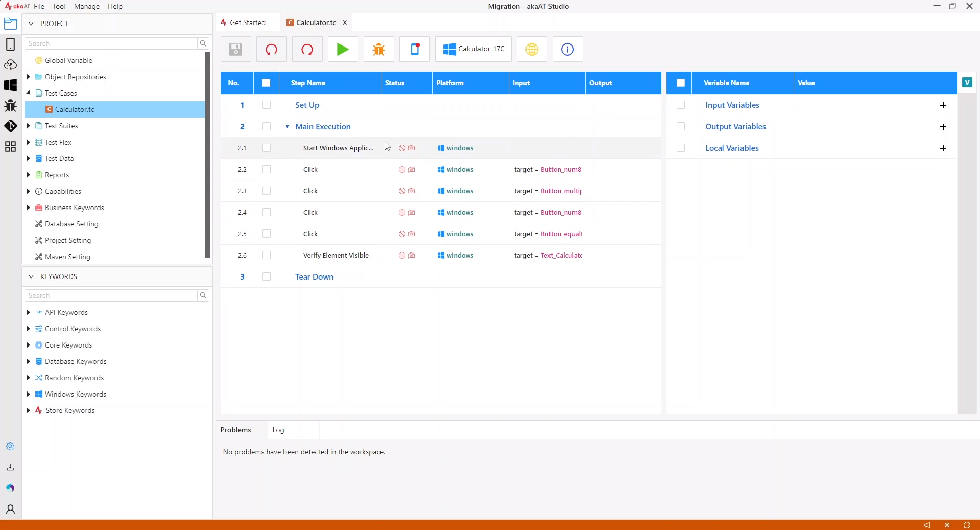The image size is (980, 530).
Task: Click the Save toolbar icon
Action: (x=235, y=50)
